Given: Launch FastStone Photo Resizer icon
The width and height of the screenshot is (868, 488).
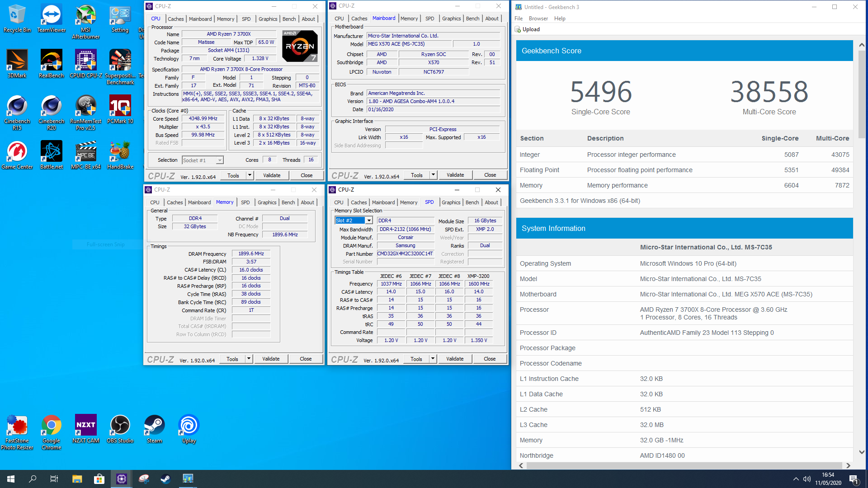Looking at the screenshot, I should point(17,432).
